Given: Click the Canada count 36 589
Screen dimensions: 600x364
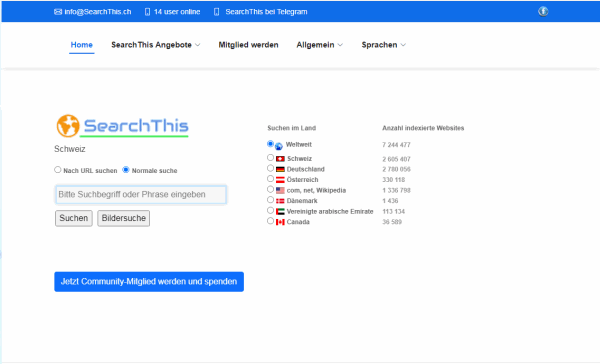Looking at the screenshot, I should pyautogui.click(x=392, y=222).
